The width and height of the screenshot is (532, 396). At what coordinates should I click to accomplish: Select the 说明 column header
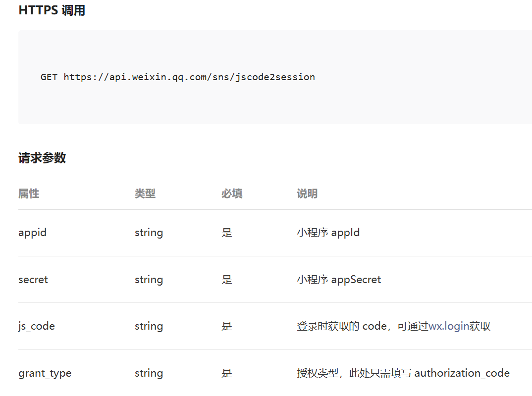307,194
